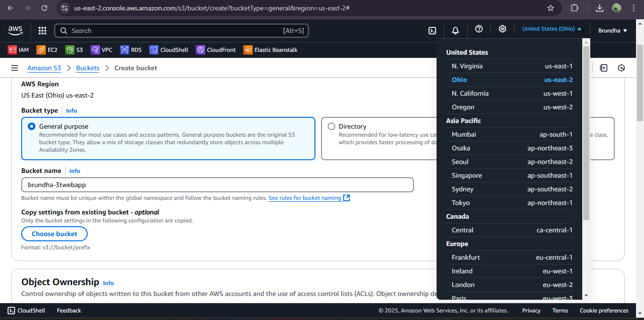Open the side panel icon beside breadcrumbs
The height and width of the screenshot is (320, 644).
coord(603,68)
